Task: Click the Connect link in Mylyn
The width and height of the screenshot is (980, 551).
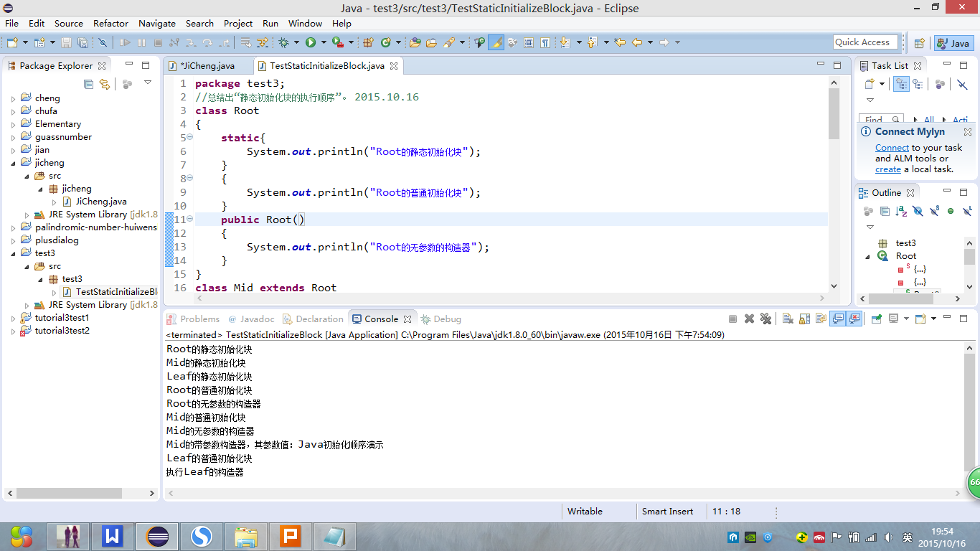Action: tap(892, 148)
